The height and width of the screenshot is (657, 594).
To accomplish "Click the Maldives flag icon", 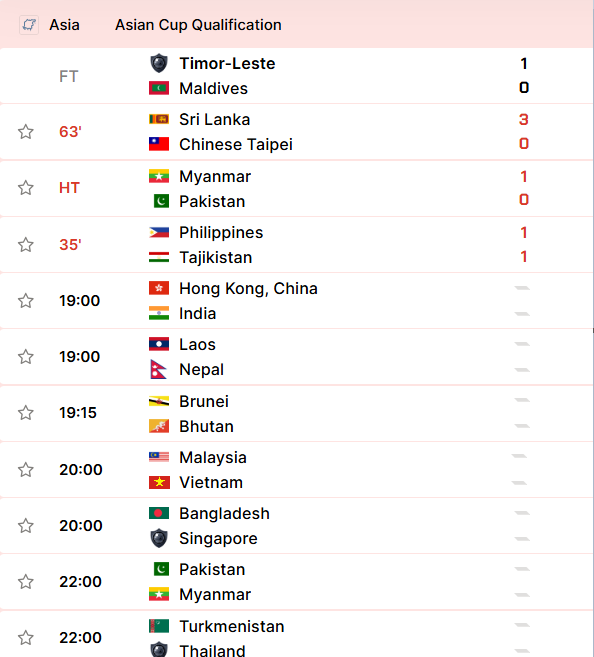I will 159,88.
